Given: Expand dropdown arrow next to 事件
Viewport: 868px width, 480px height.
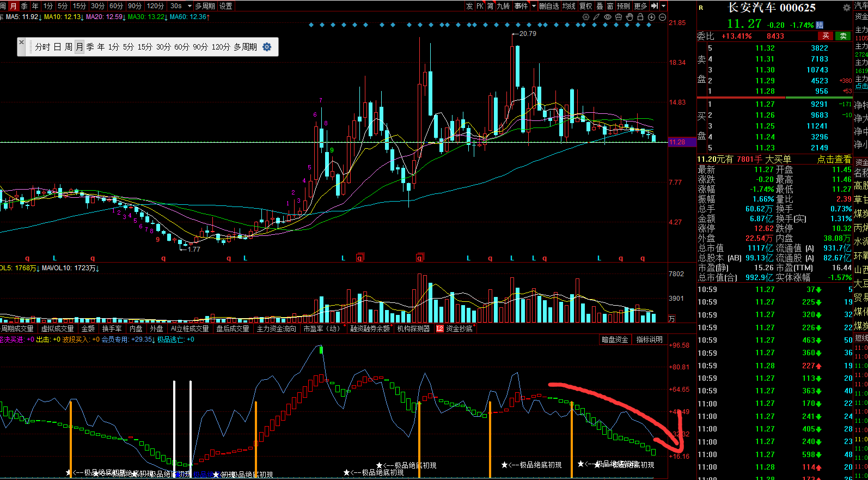Looking at the screenshot, I should click(534, 6).
